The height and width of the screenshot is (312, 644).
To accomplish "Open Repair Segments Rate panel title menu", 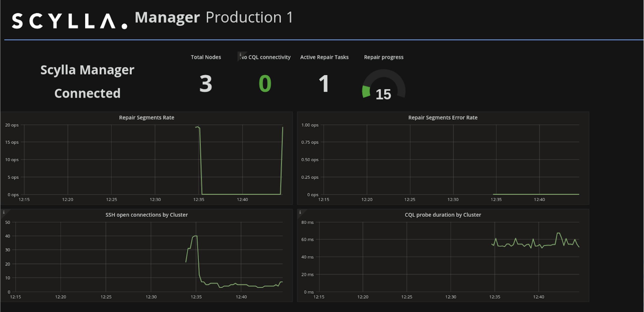I will [x=147, y=117].
